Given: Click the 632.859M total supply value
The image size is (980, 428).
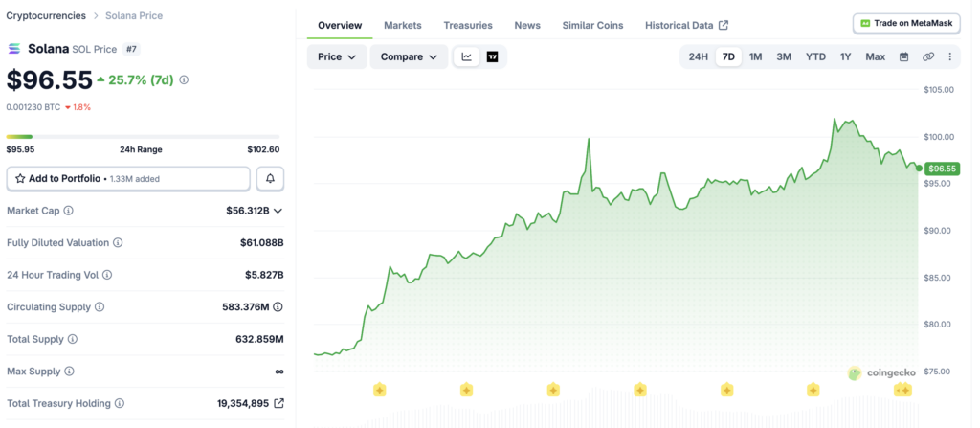Looking at the screenshot, I should 260,339.
